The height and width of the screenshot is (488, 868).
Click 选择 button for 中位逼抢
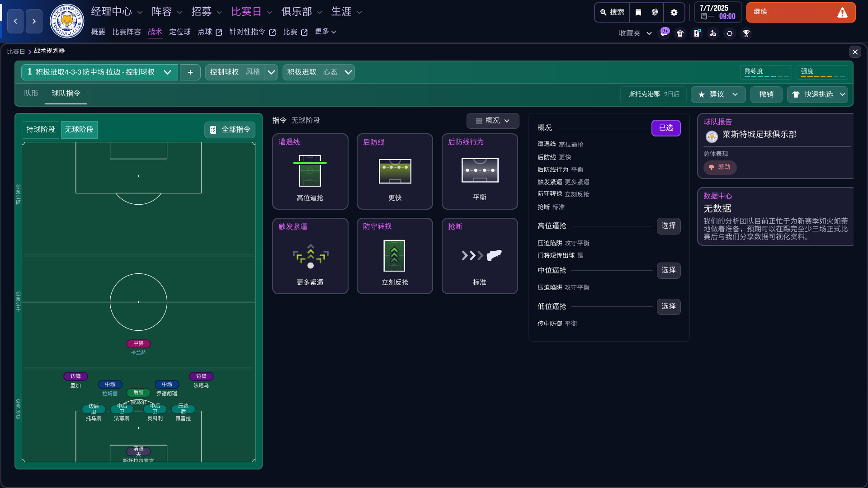tap(668, 270)
